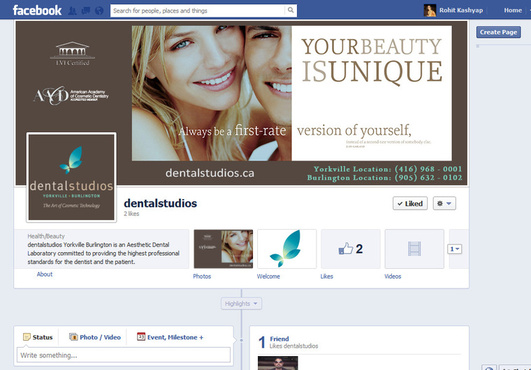This screenshot has width=531, height=370.
Task: Open dentalstudios profile picture
Action: click(x=71, y=177)
